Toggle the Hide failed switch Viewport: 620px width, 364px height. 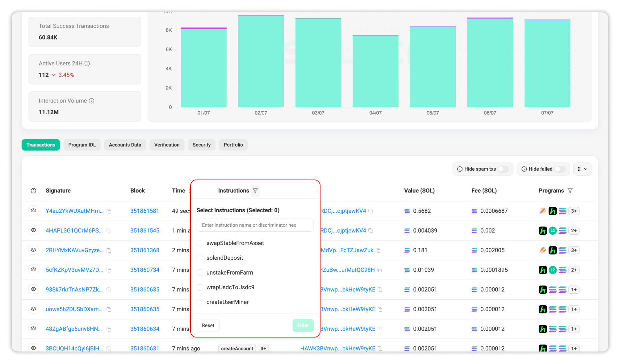[x=559, y=169]
